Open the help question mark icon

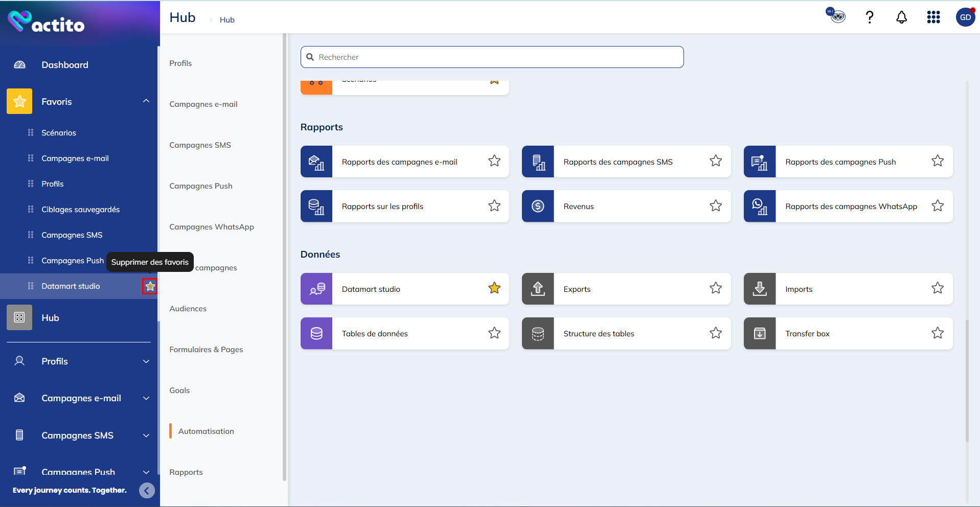pyautogui.click(x=869, y=17)
